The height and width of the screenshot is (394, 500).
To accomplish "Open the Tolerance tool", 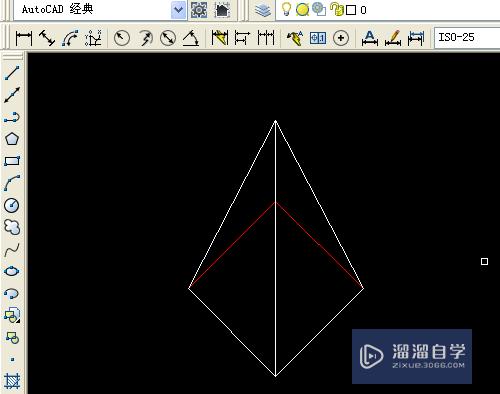I will pyautogui.click(x=318, y=38).
